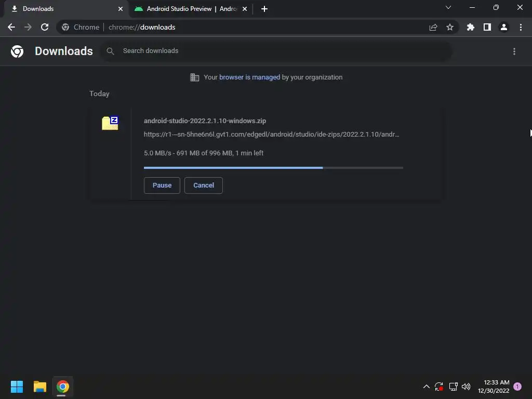
Task: Open the clock showing 12:33 AM
Action: 494,387
